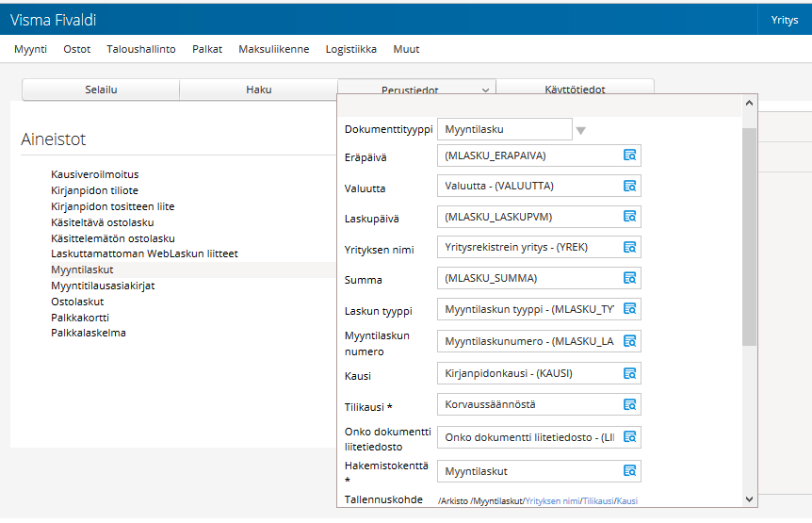Switch to the Käyttötiedot tab
Image resolution: width=812 pixels, height=523 pixels.
(x=575, y=87)
